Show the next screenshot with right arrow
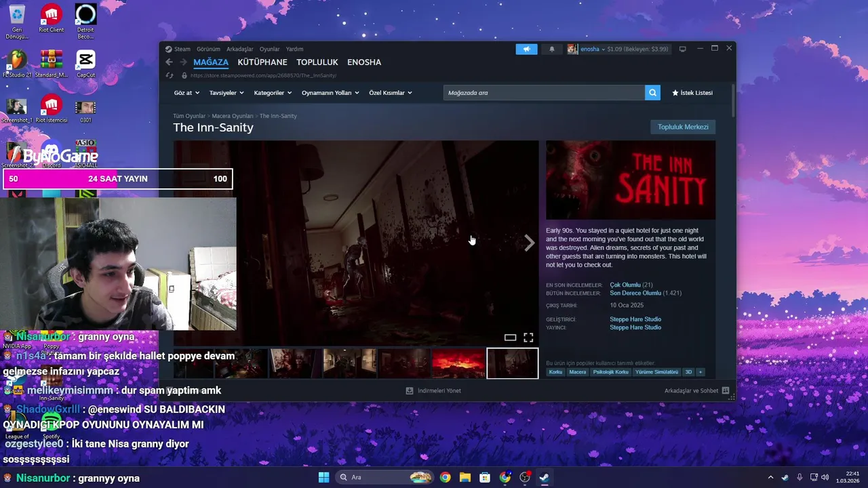Viewport: 868px width, 488px height. coord(529,243)
